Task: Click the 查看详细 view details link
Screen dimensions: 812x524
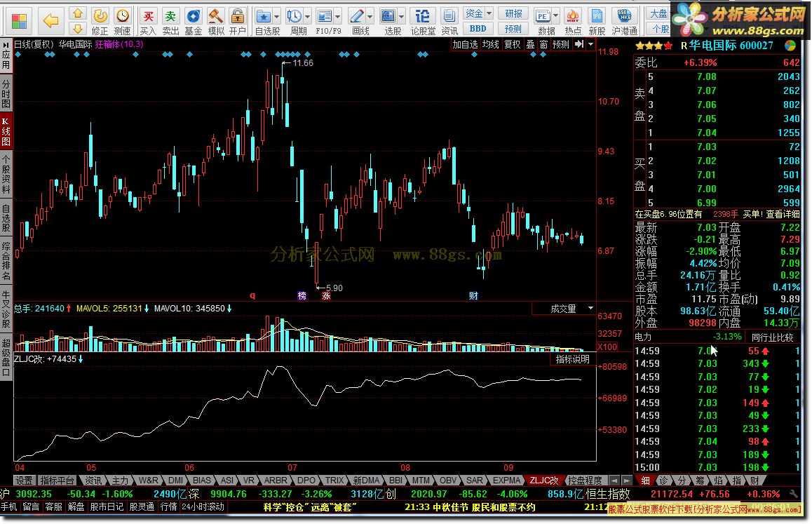Action: 782,214
